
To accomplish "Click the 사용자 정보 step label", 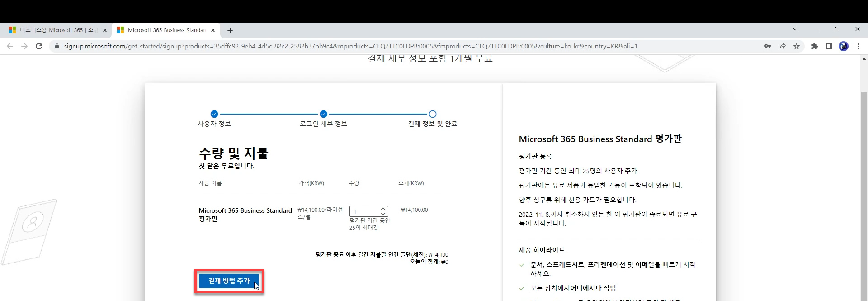I will click(214, 124).
